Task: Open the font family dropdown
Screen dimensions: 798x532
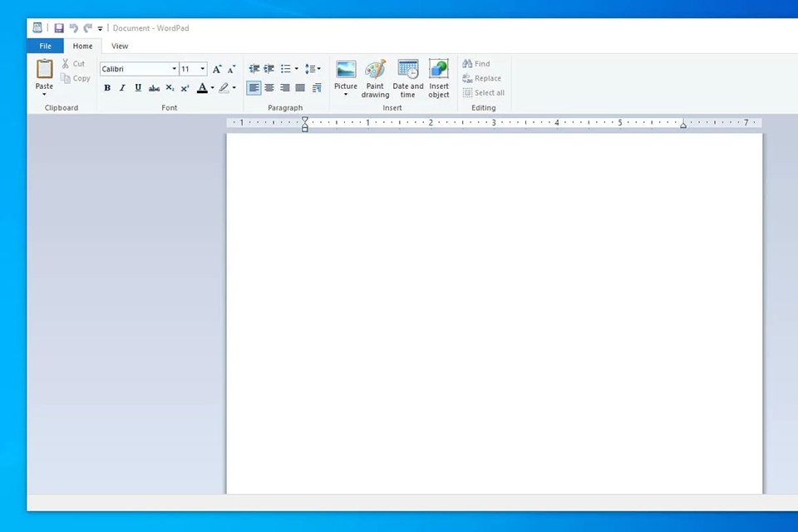Action: (173, 69)
